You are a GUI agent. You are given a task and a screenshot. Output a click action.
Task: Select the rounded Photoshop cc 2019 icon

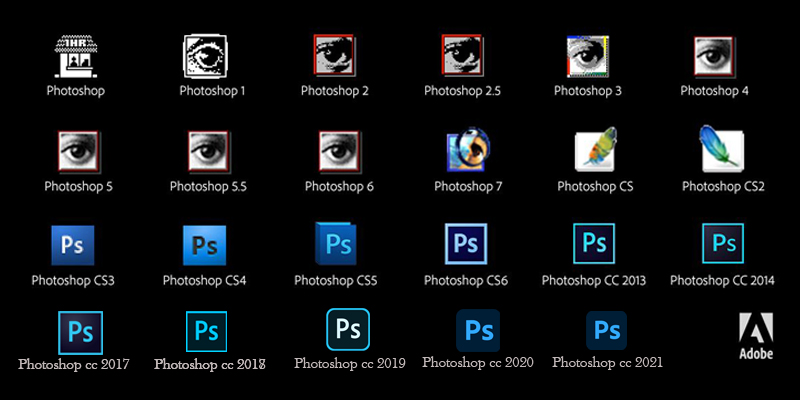pos(348,330)
